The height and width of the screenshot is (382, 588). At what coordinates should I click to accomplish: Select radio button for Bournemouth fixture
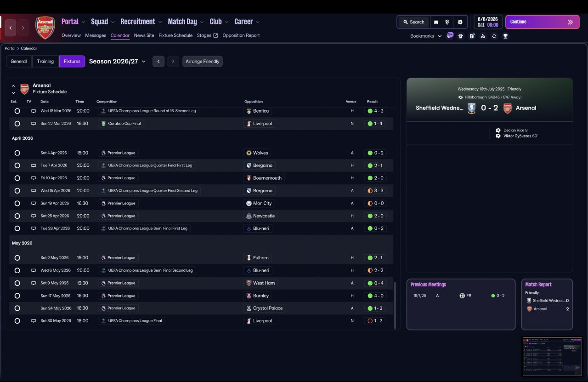[x=17, y=178]
